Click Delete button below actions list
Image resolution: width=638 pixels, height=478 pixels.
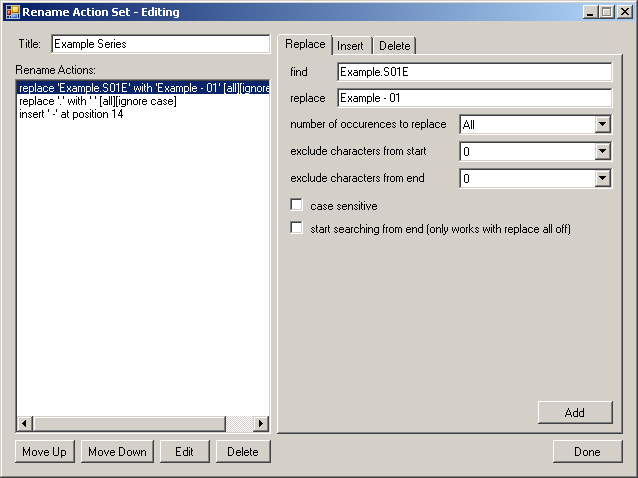tap(242, 451)
